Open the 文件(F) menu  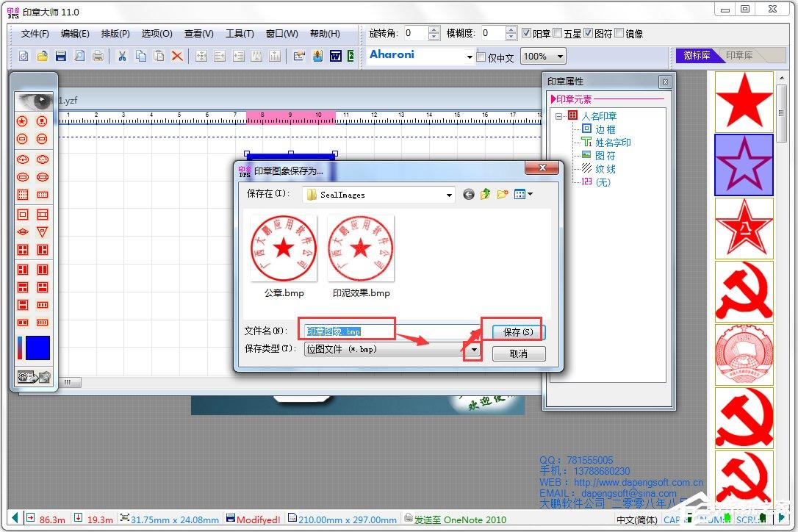[x=35, y=34]
